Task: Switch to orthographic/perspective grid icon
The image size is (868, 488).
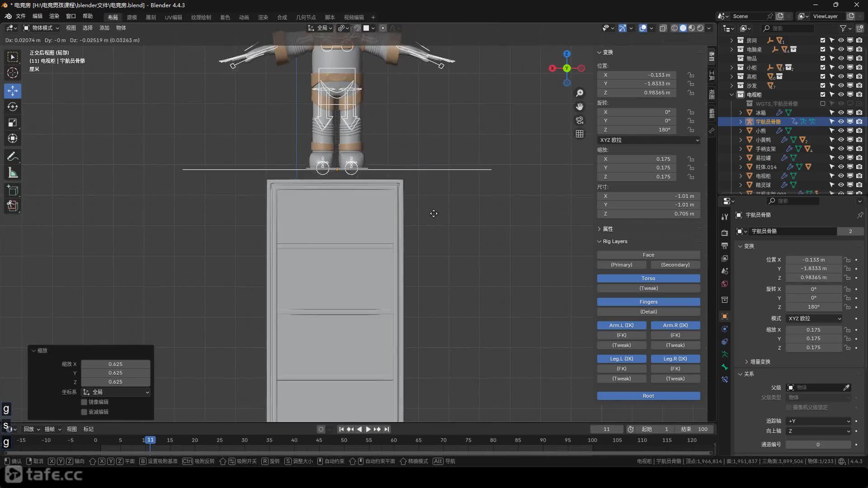Action: (580, 134)
